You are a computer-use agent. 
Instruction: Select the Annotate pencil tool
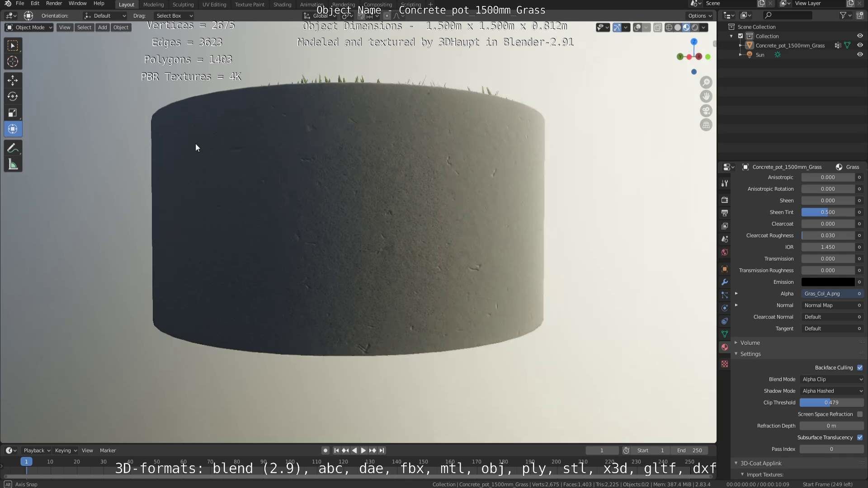click(13, 148)
